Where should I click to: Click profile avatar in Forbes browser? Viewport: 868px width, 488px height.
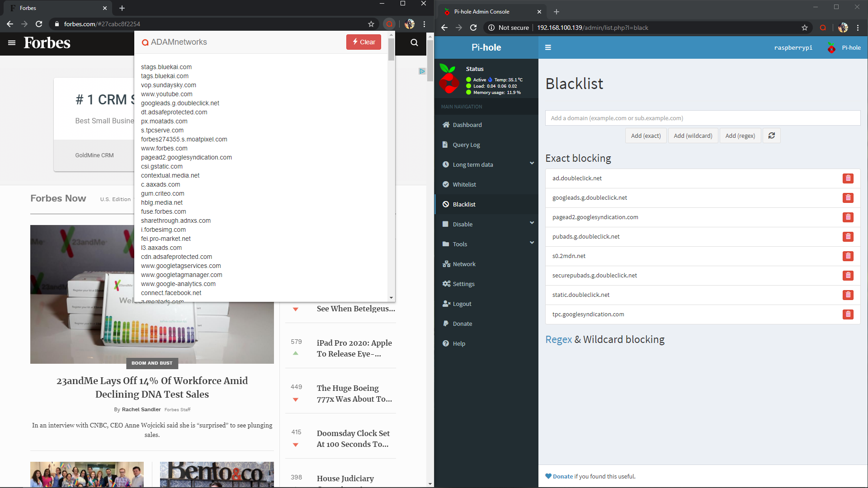point(410,24)
